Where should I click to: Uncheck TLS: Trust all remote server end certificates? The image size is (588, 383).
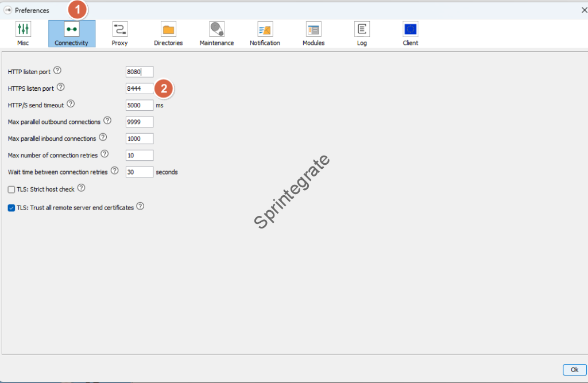coord(11,208)
